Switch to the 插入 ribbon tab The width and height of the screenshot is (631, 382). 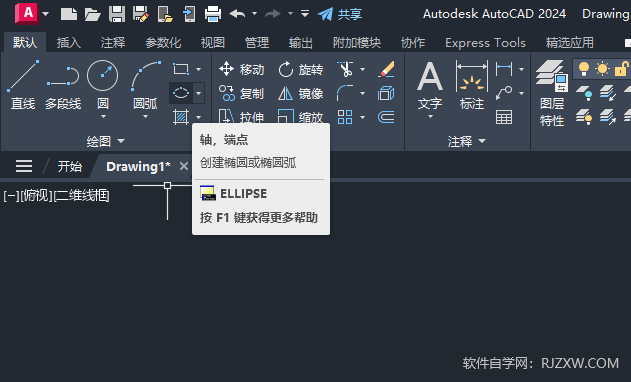pos(69,42)
